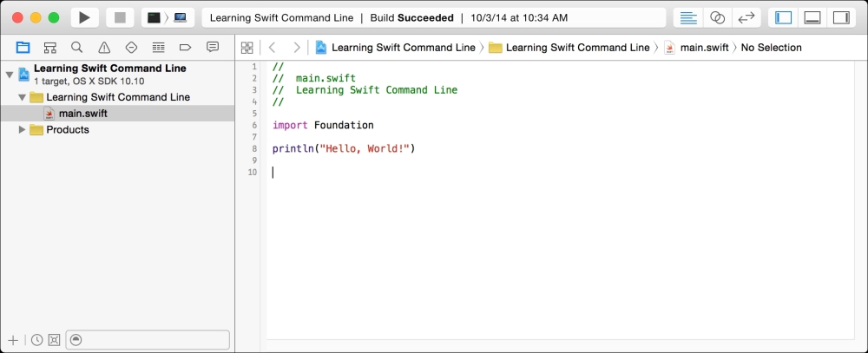Image resolution: width=868 pixels, height=353 pixels.
Task: Expand the Products folder
Action: [x=23, y=130]
